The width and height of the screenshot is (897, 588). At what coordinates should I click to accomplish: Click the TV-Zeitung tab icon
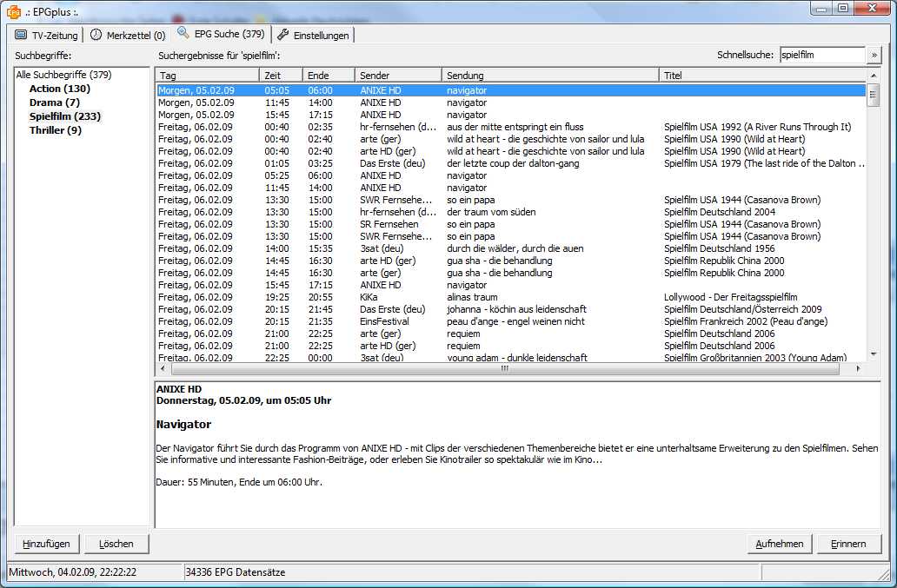tap(21, 36)
